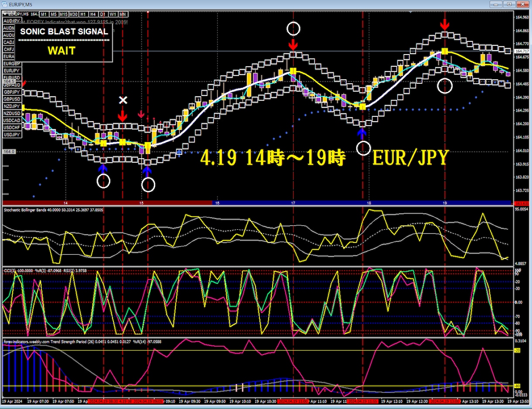532x409 pixels.
Task: Click the SONIC BLAST SIGNAL heading
Action: (64, 31)
